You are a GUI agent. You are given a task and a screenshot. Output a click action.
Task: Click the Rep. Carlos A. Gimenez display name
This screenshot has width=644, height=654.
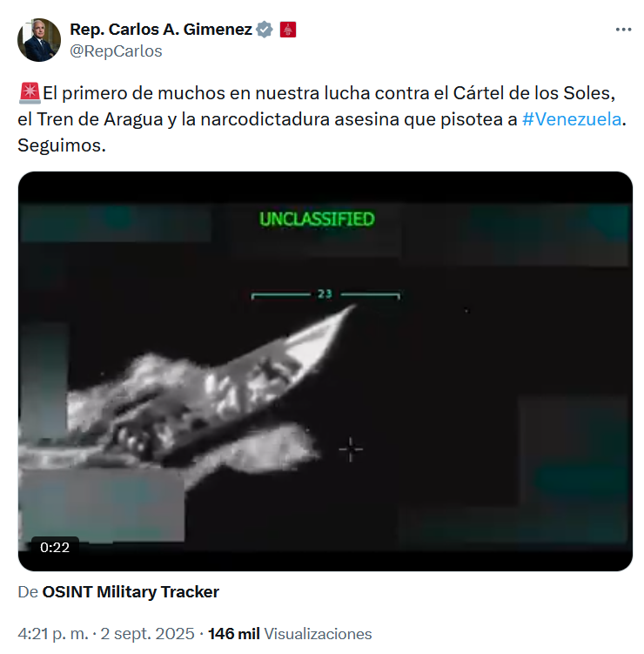[161, 30]
